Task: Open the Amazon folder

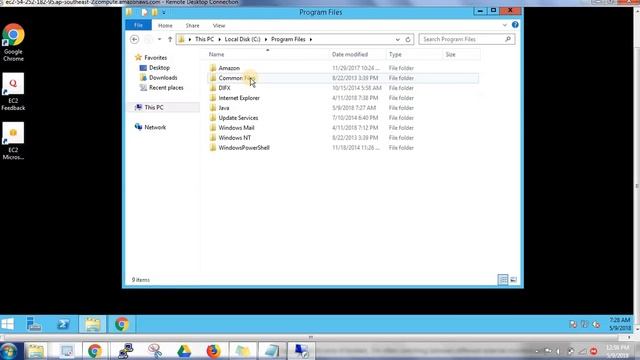Action: pos(229,68)
